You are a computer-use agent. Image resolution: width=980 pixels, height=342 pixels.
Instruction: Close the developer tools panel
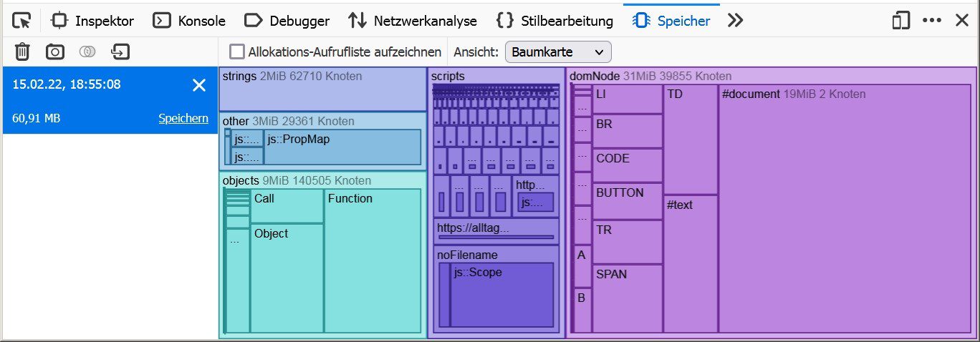coord(962,21)
